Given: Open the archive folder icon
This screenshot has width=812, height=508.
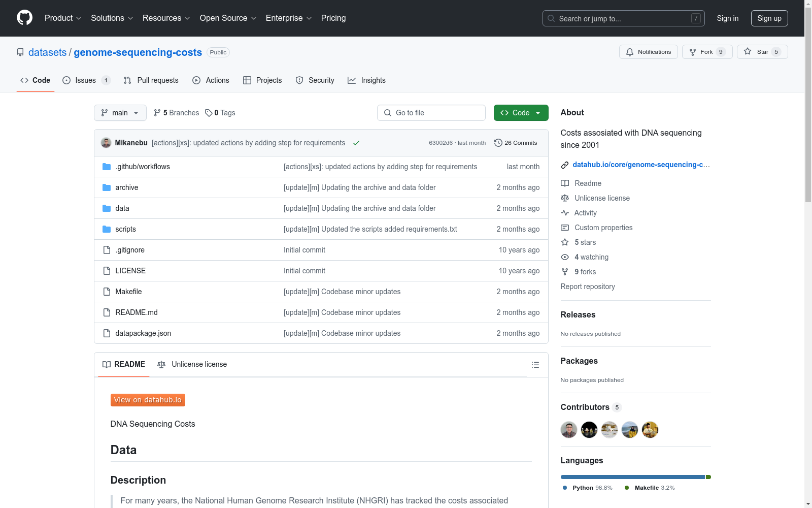Looking at the screenshot, I should 107,187.
